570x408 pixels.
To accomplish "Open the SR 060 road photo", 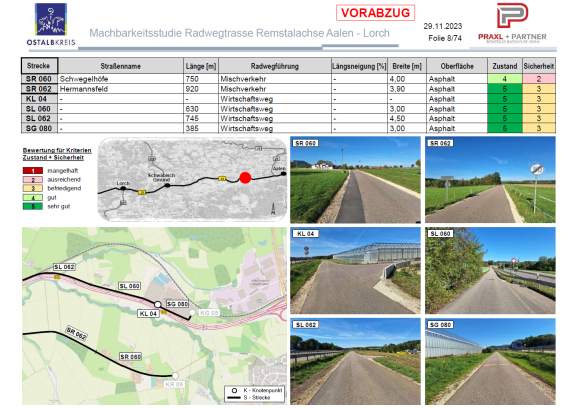I will (x=355, y=180).
